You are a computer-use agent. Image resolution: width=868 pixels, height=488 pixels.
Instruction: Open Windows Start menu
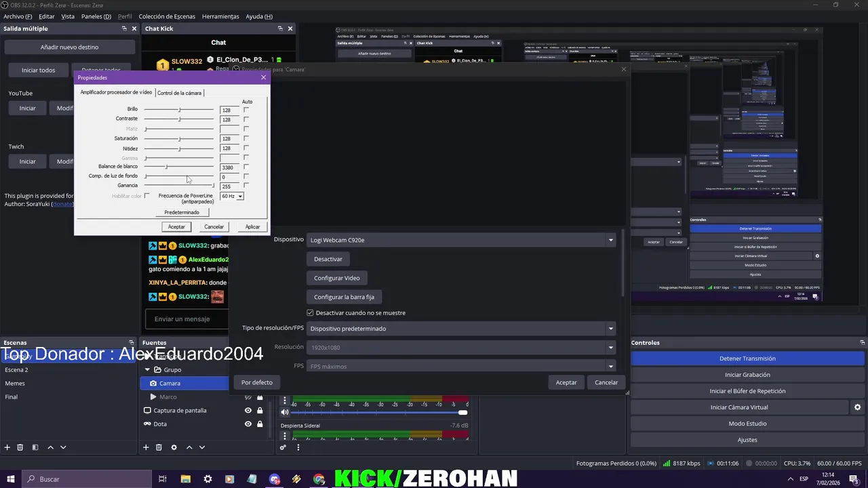pos(11,479)
